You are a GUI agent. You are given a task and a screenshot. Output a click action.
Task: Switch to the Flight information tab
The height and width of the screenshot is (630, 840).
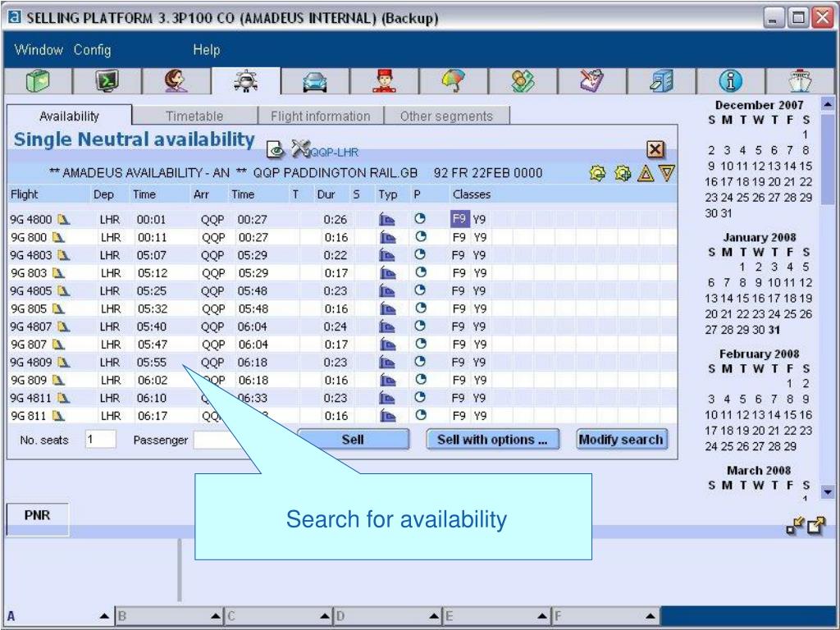[x=321, y=116]
